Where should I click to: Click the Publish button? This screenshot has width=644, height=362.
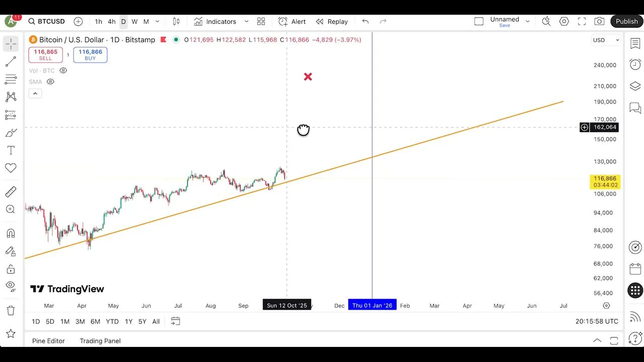(x=626, y=21)
